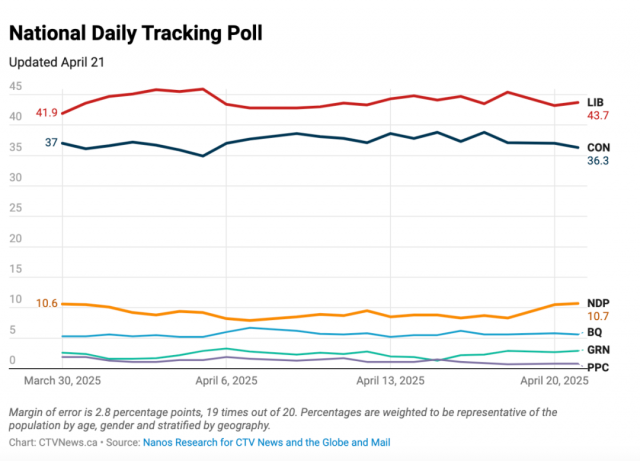Click the chart title National Daily Tracking Poll
The image size is (640, 461).
click(136, 34)
